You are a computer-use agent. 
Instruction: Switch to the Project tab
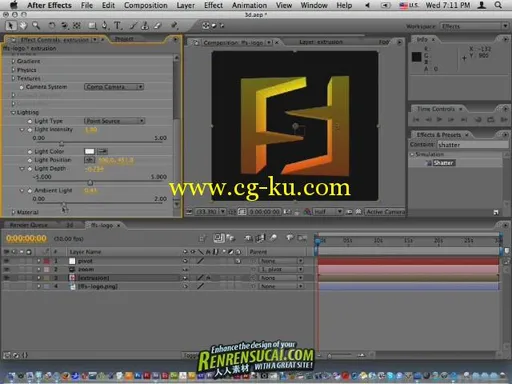tap(124, 39)
